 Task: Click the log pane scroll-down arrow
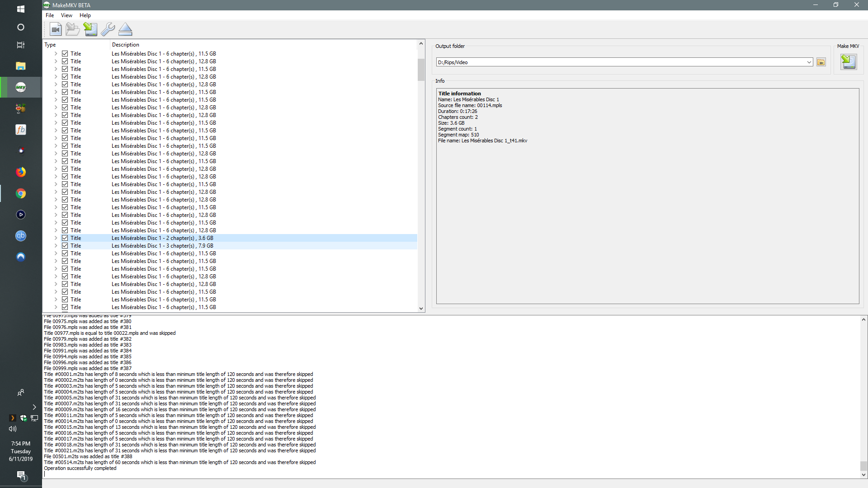tap(863, 475)
